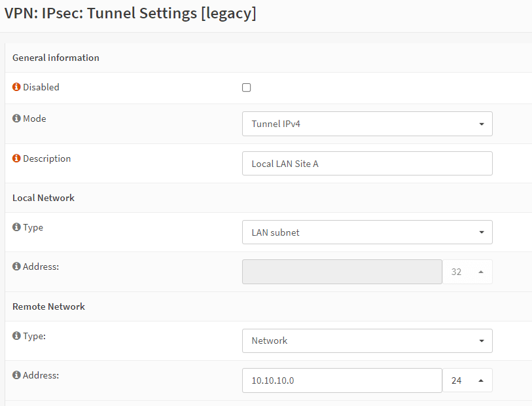Focus the Remote Network address field 10.10.10.0

click(x=342, y=380)
